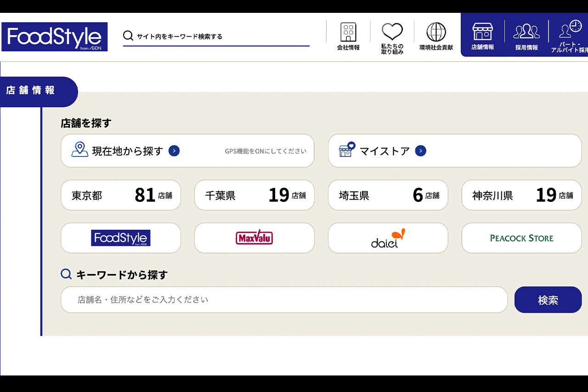Select 千葉県 19 店舗

(254, 195)
